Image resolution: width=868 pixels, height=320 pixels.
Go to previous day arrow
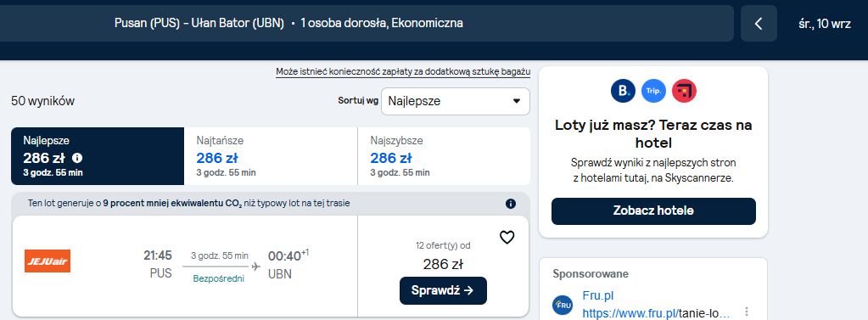point(759,23)
